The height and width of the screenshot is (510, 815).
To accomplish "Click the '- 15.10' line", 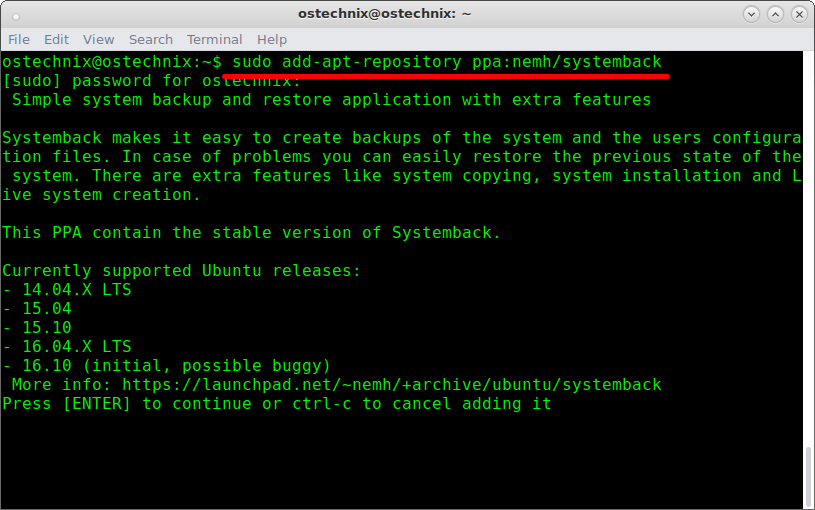I will point(37,328).
